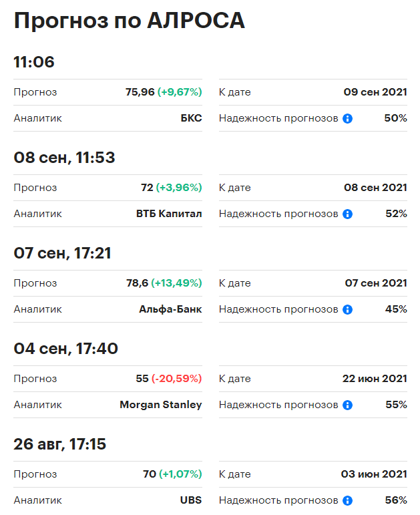420x515 pixels.
Task: Click the info icon beside the 52% reliability
Action: coord(347,214)
